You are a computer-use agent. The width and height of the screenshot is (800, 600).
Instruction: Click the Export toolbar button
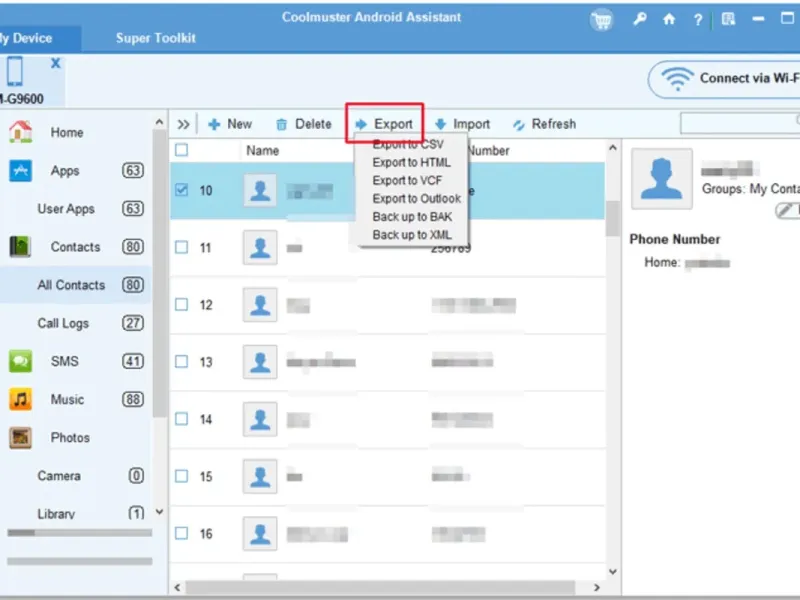[x=384, y=123]
